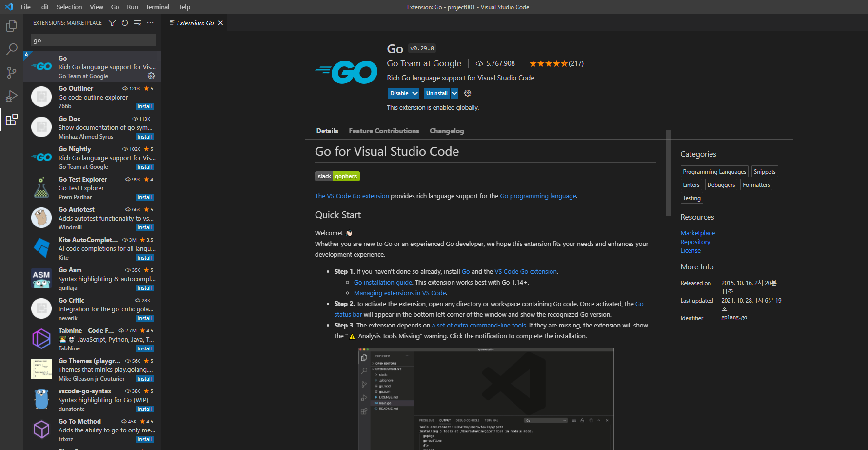Expand the Uninstall button dropdown arrow

454,93
